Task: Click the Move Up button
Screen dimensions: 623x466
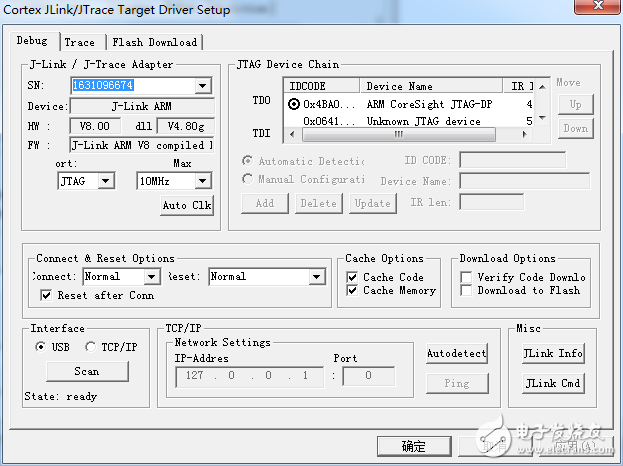Action: click(x=576, y=104)
